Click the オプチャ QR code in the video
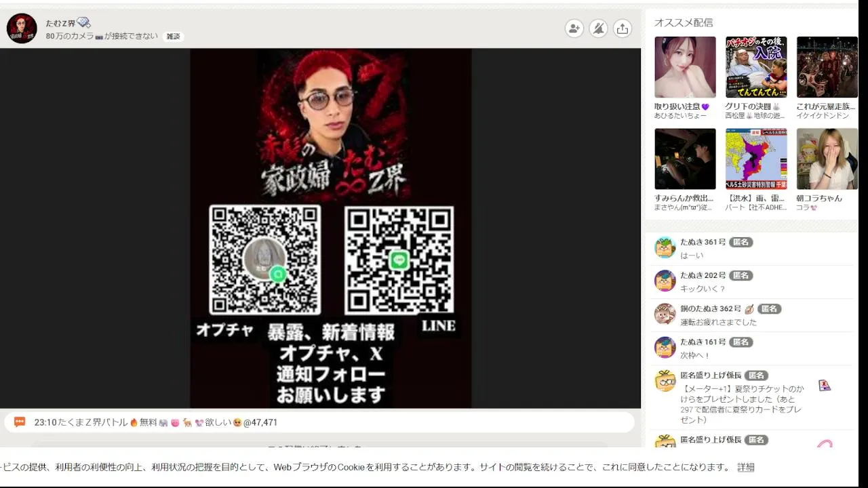868x488 pixels. click(264, 260)
